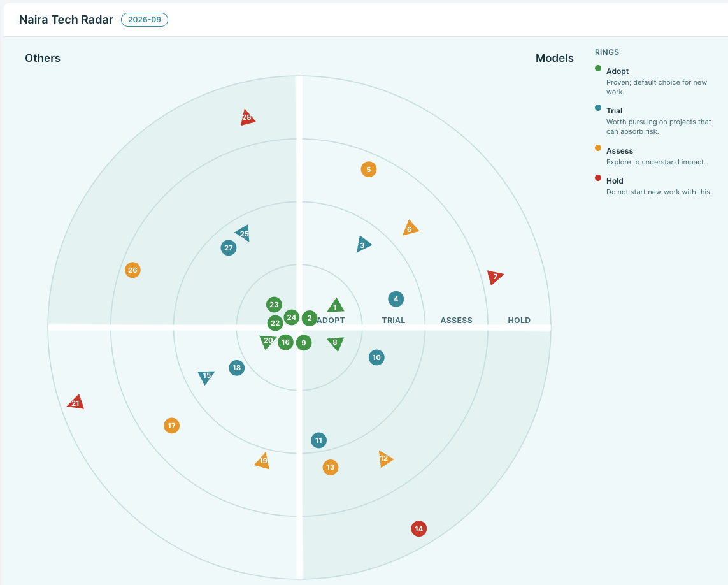Open teal circle blip 27
This screenshot has height=585, width=728.
pos(229,248)
